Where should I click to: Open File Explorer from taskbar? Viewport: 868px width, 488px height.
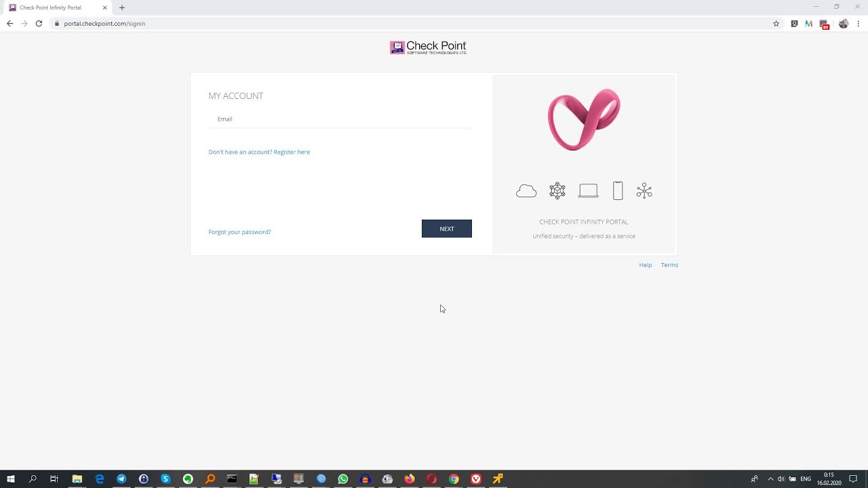(x=77, y=479)
